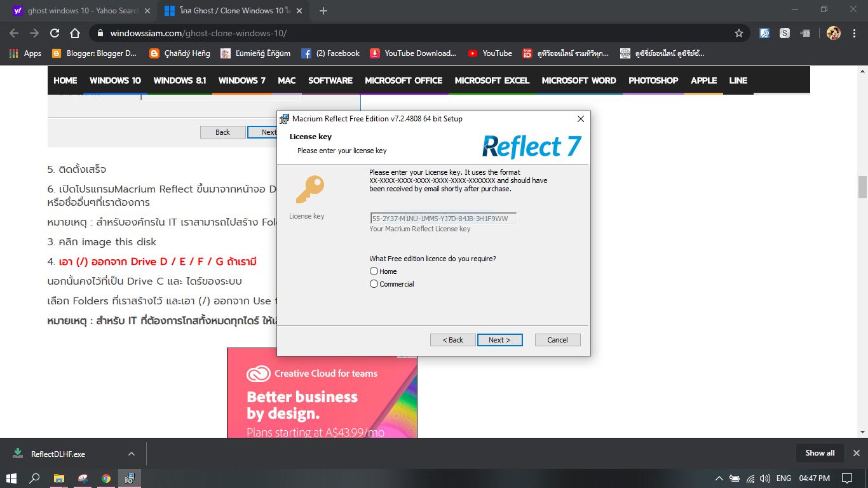
Task: Close the Ghost Clone Windows 10 tab
Action: (x=299, y=11)
